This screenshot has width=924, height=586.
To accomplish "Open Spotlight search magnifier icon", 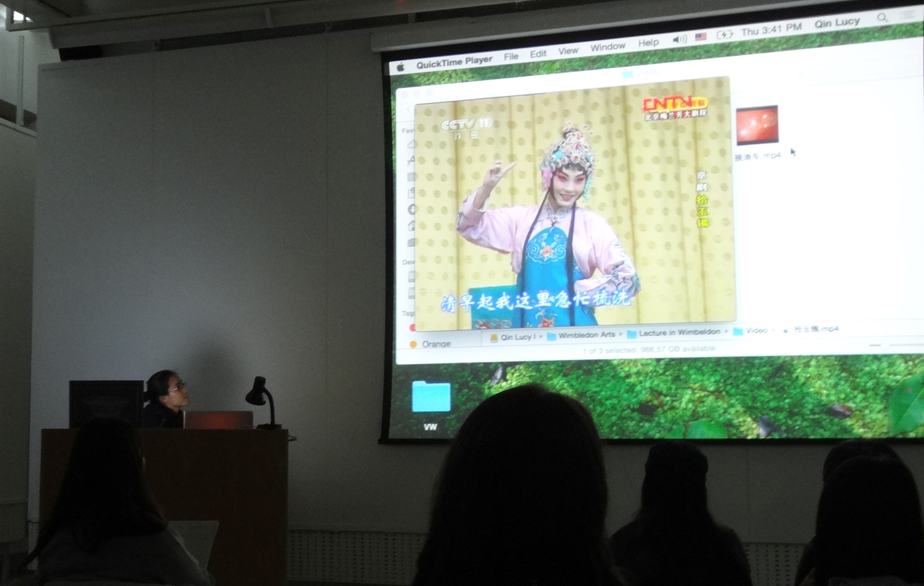I will coord(882,18).
